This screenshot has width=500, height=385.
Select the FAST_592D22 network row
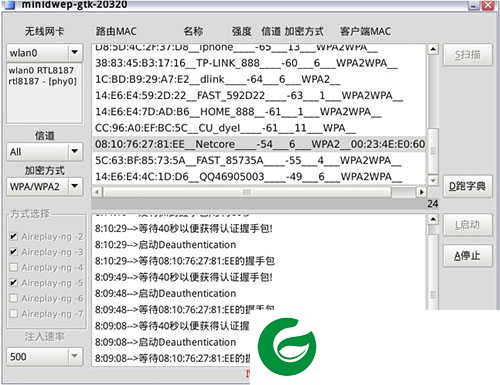[x=259, y=95]
